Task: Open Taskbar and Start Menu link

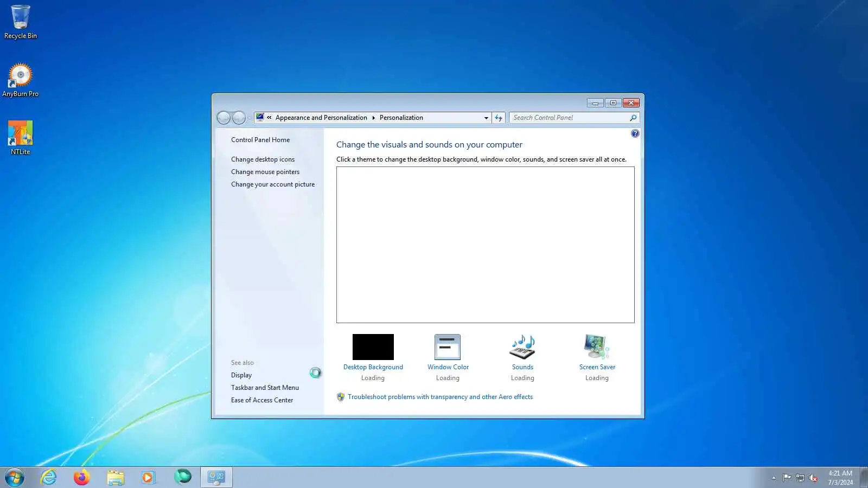Action: (265, 388)
